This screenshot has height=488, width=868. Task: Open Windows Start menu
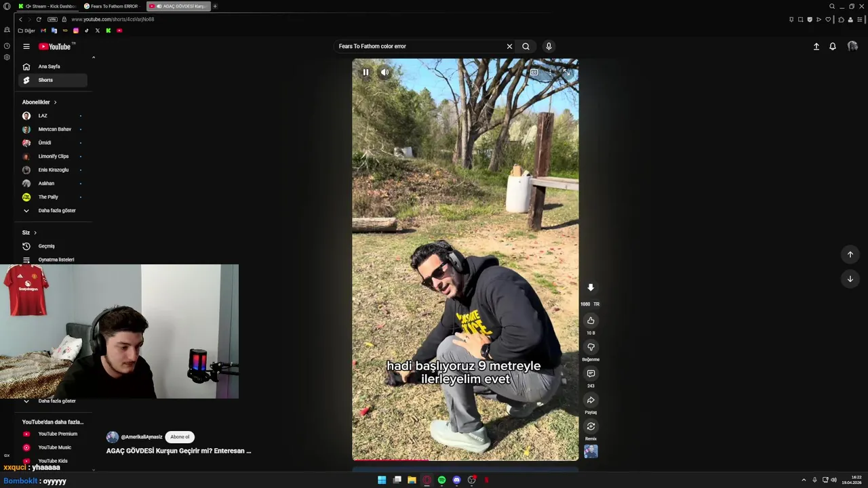(x=382, y=480)
